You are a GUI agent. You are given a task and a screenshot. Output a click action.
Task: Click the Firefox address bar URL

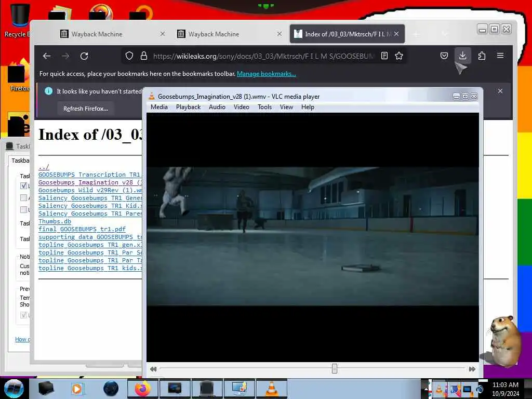click(x=263, y=56)
